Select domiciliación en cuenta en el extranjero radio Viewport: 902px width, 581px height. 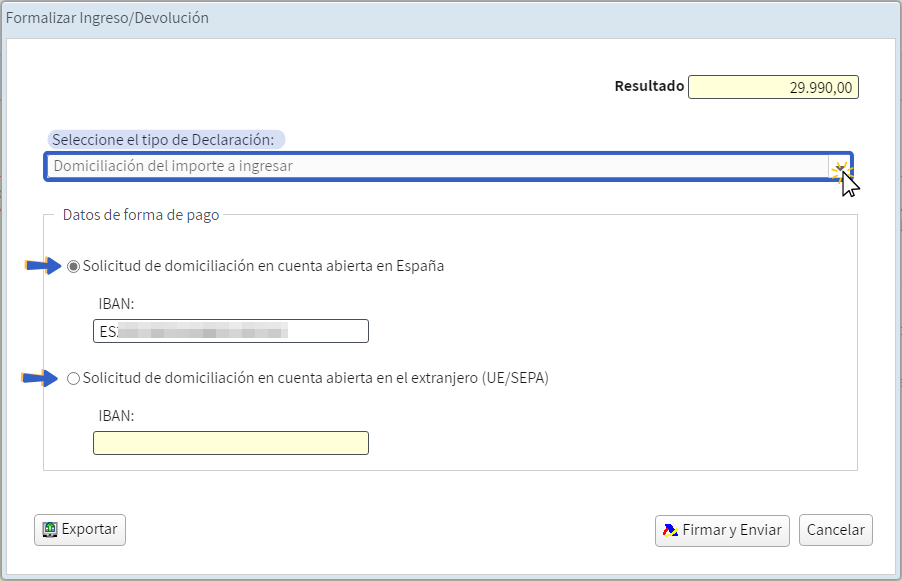click(73, 379)
